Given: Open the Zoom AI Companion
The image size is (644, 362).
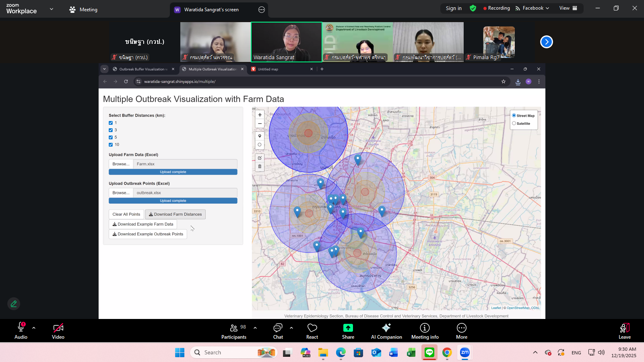Looking at the screenshot, I should tap(386, 331).
